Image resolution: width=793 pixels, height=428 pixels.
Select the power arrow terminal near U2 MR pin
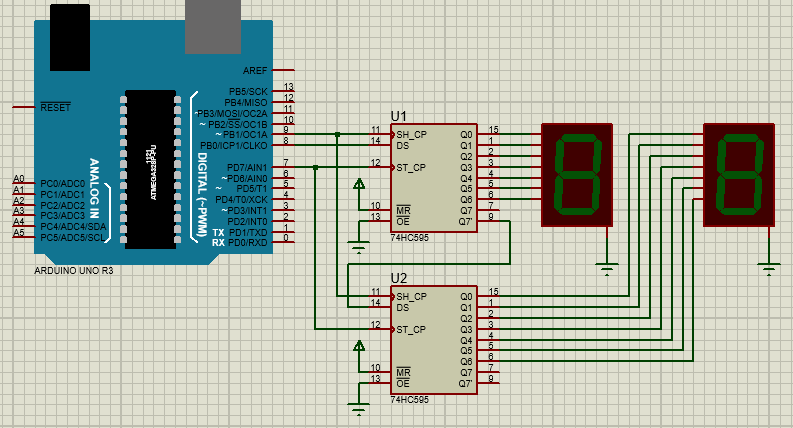tap(359, 347)
